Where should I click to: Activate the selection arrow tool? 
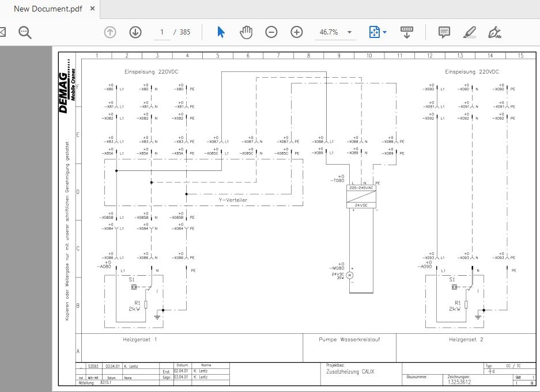coord(221,32)
